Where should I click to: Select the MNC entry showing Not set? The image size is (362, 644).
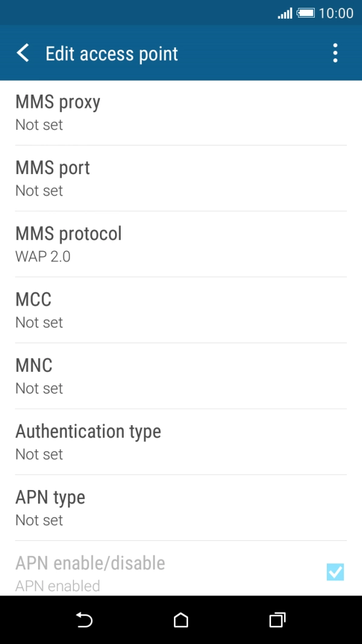180,375
